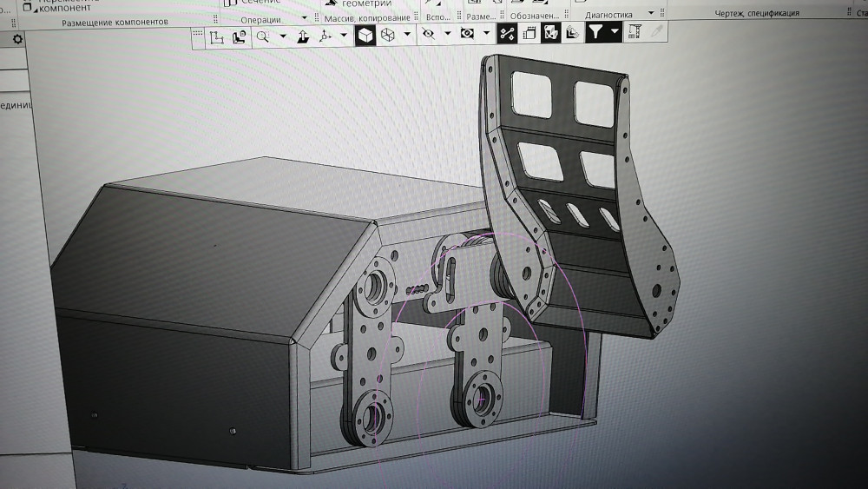
Task: Click the normal-to-view orientation icon
Action: point(303,36)
